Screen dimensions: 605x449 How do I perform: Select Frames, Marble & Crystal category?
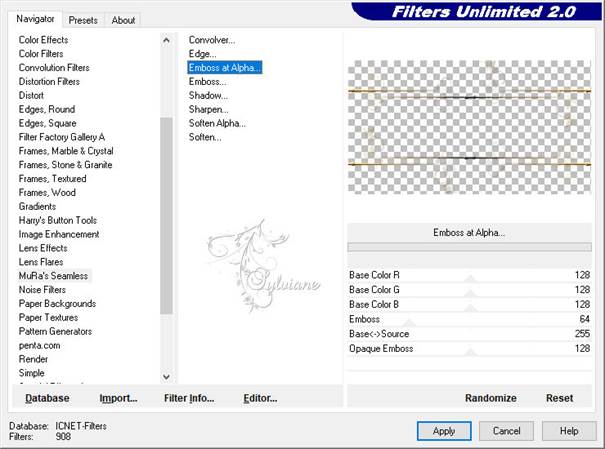[66, 151]
